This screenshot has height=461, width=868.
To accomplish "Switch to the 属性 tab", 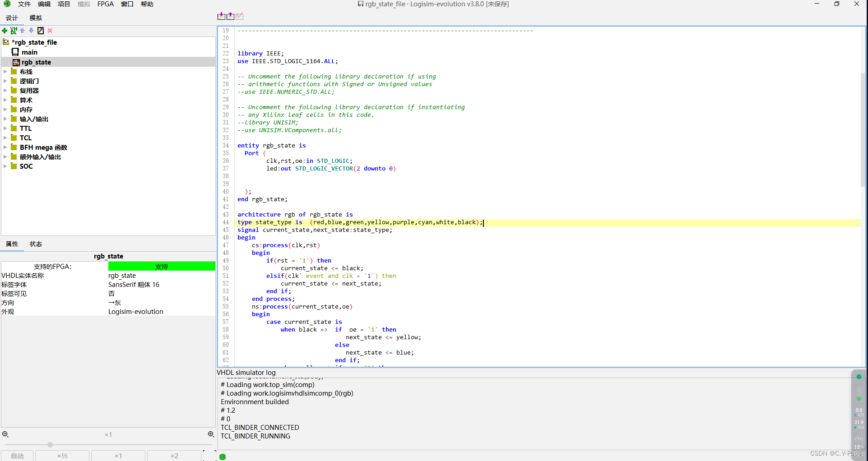I will click(12, 244).
